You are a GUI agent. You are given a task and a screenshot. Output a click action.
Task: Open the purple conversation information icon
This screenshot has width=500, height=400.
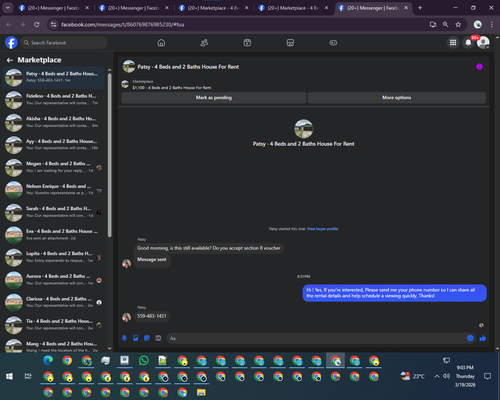tap(479, 67)
